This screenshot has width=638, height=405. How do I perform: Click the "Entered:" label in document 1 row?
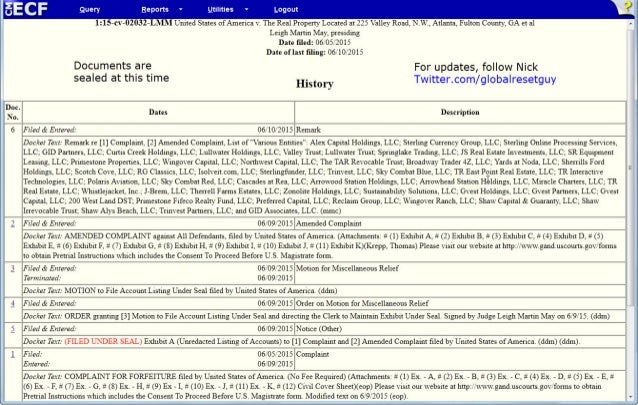coord(36,364)
